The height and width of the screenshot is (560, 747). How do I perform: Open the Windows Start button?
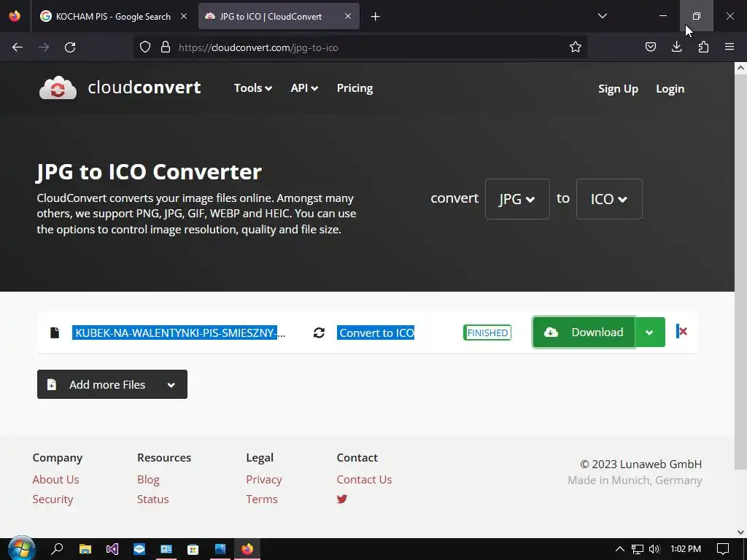21,548
